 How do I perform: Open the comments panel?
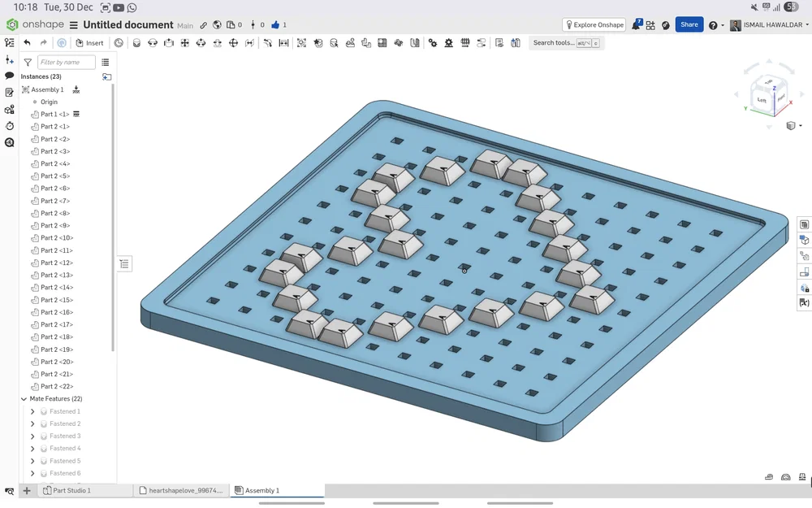[9, 76]
